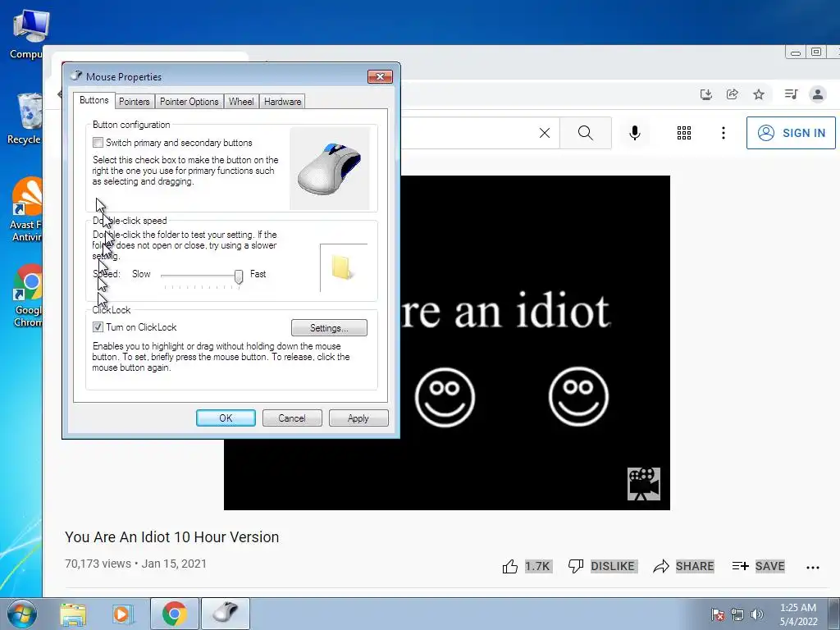Image resolution: width=840 pixels, height=630 pixels.
Task: Bookmark this page with star icon
Action: tap(759, 95)
